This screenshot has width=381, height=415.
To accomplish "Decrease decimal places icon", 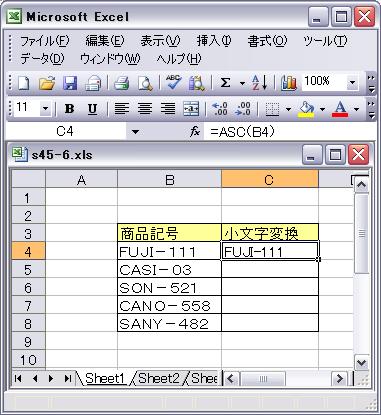I will coord(243,109).
